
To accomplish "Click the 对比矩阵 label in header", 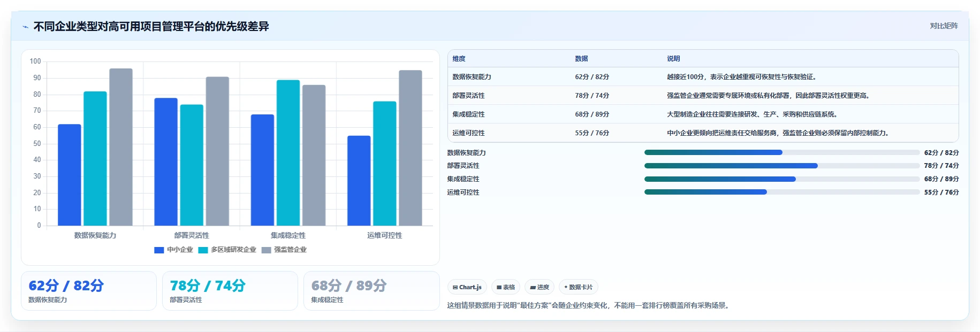I will point(944,26).
